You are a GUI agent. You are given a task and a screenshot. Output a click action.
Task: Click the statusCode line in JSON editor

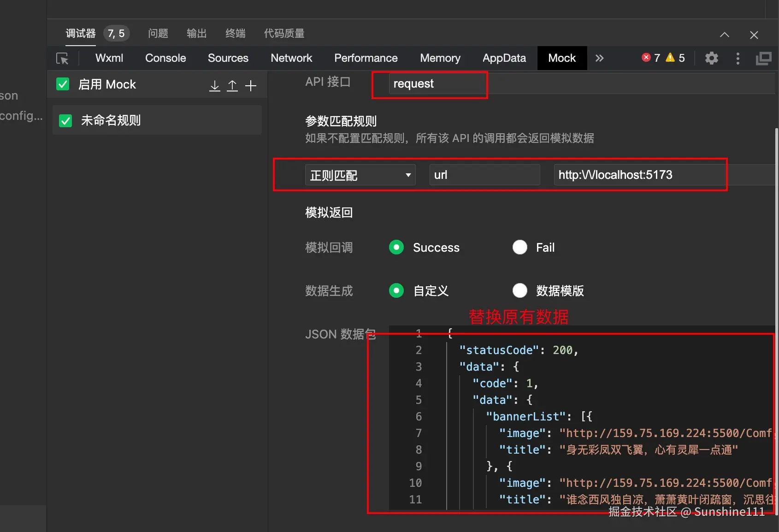pos(519,350)
